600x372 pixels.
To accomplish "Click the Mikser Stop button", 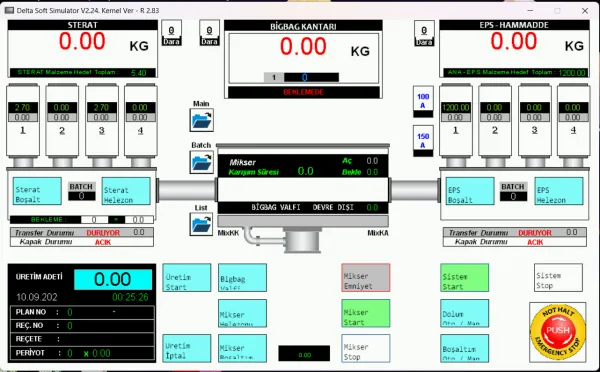I will tap(366, 348).
